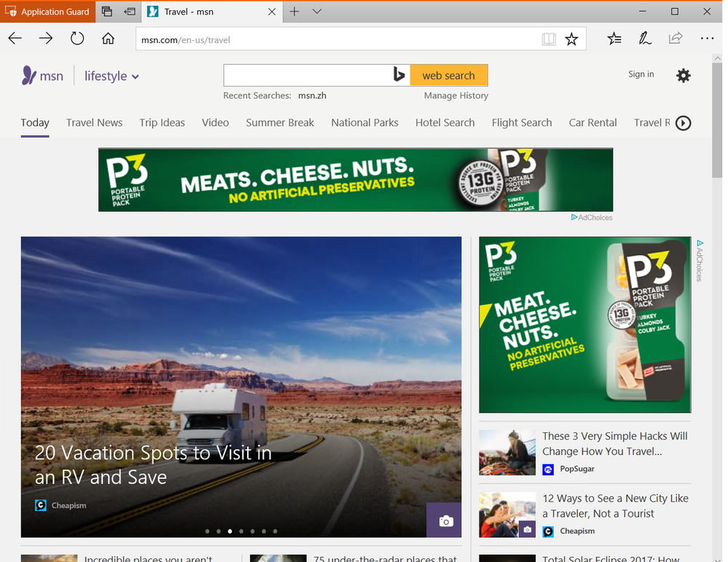Switch to Travel News tab
Viewport: 728px width, 562px height.
pos(94,122)
